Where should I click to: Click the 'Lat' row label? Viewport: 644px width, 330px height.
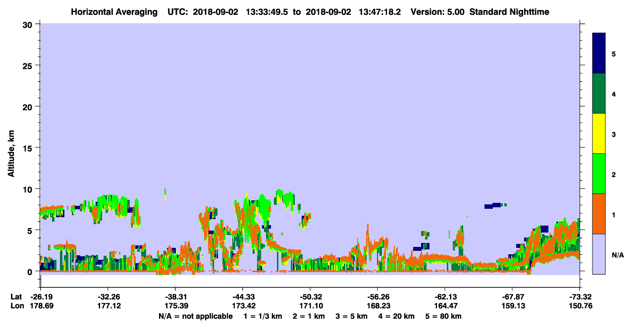(x=15, y=297)
